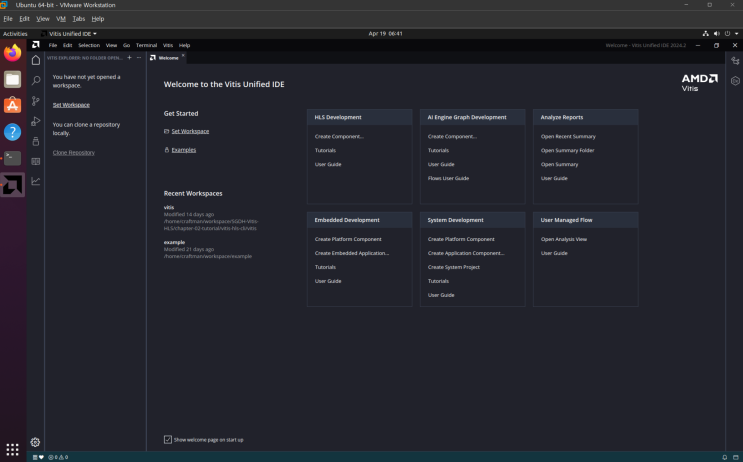Open the recent workspace named vitis
The image size is (743, 462).
tap(169, 207)
